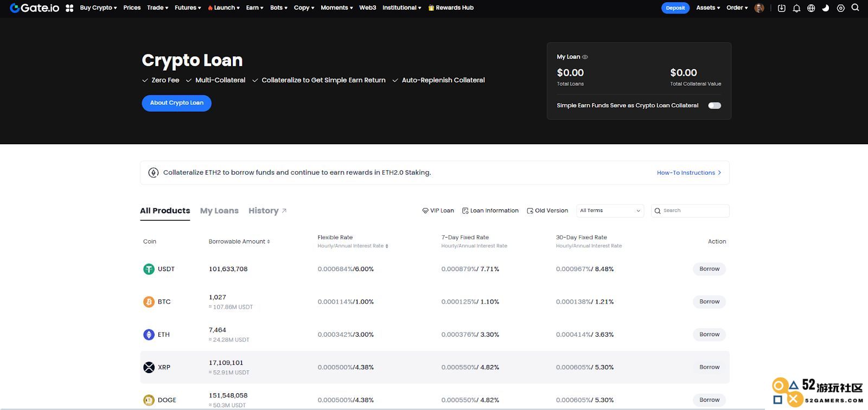Select the All Products tab
The width and height of the screenshot is (868, 410).
(165, 210)
